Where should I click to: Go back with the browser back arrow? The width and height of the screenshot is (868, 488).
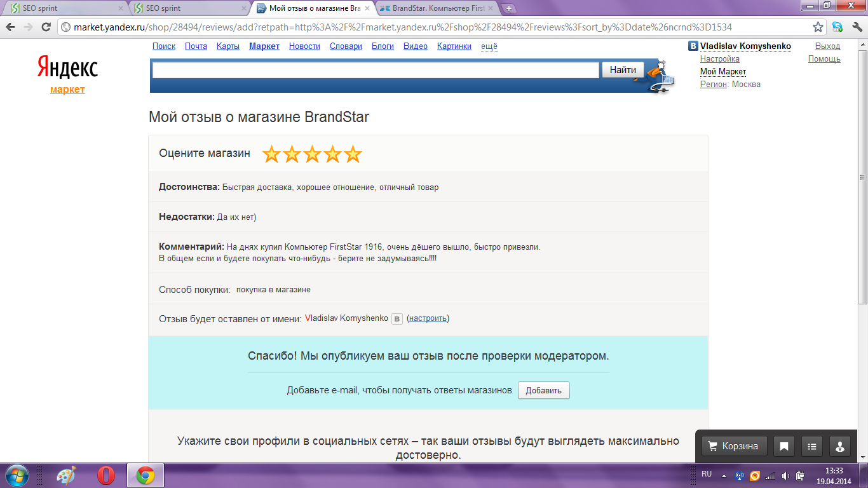coord(11,27)
